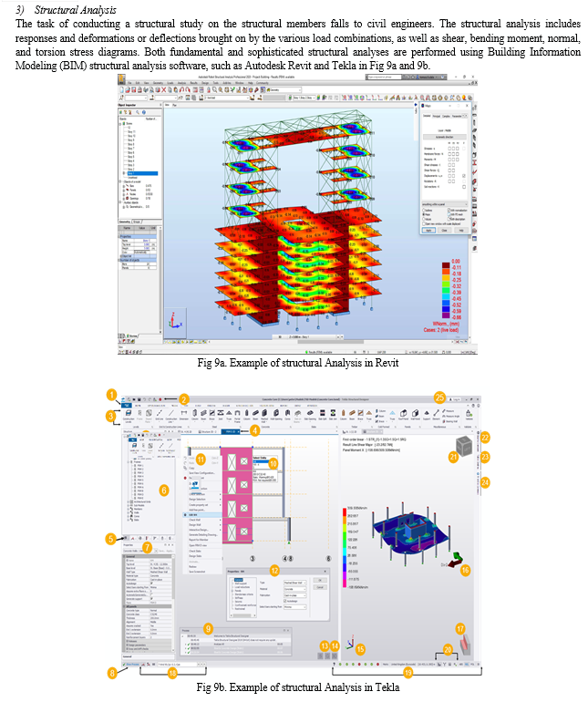Click search phrase field in Robot title bar
Image resolution: width=588 pixels, height=702 pixels.
(384, 77)
